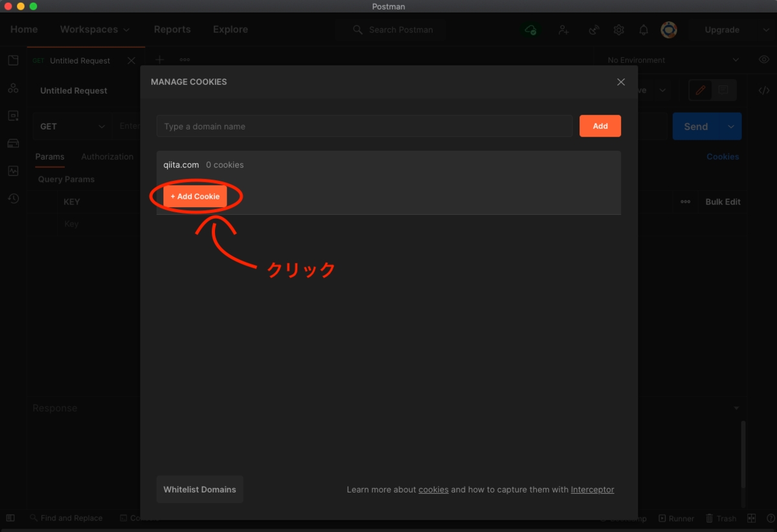Open Find and Replace
The height and width of the screenshot is (532, 777).
coord(66,518)
